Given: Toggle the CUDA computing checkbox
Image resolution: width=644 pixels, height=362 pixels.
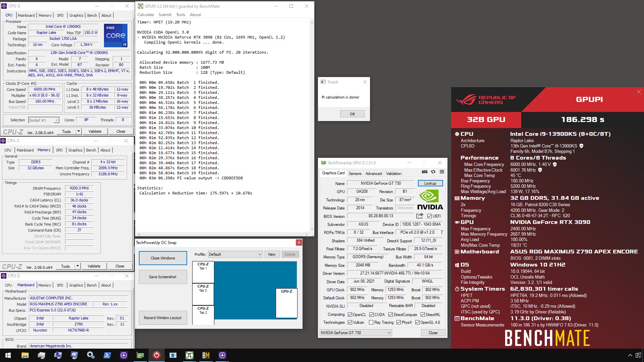Looking at the screenshot, I should click(371, 315).
